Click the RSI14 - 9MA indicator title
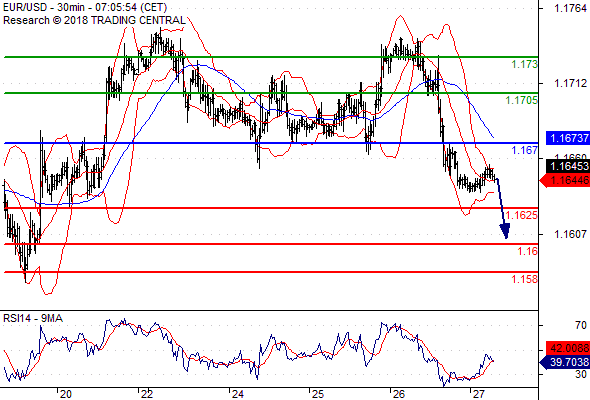The image size is (590, 400). [x=33, y=318]
